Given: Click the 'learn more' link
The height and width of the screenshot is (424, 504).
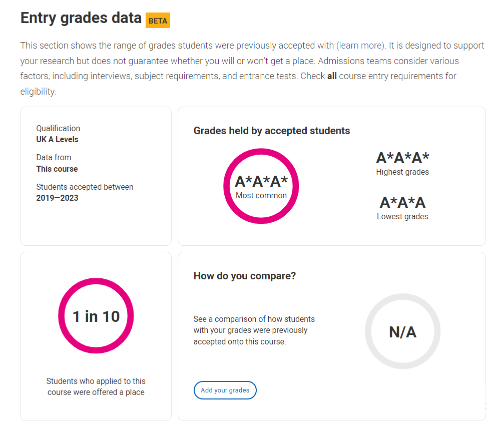Looking at the screenshot, I should (360, 46).
